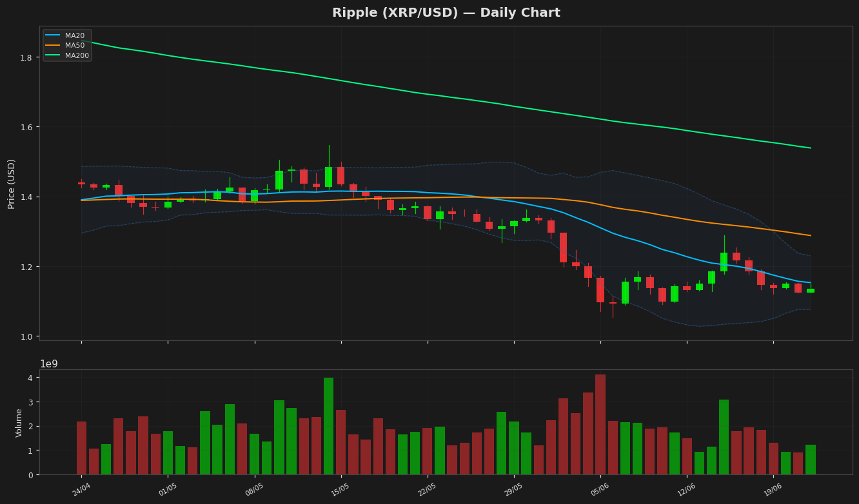Click the Volume axis label
Screen dimensions: 859x504
pos(19,423)
